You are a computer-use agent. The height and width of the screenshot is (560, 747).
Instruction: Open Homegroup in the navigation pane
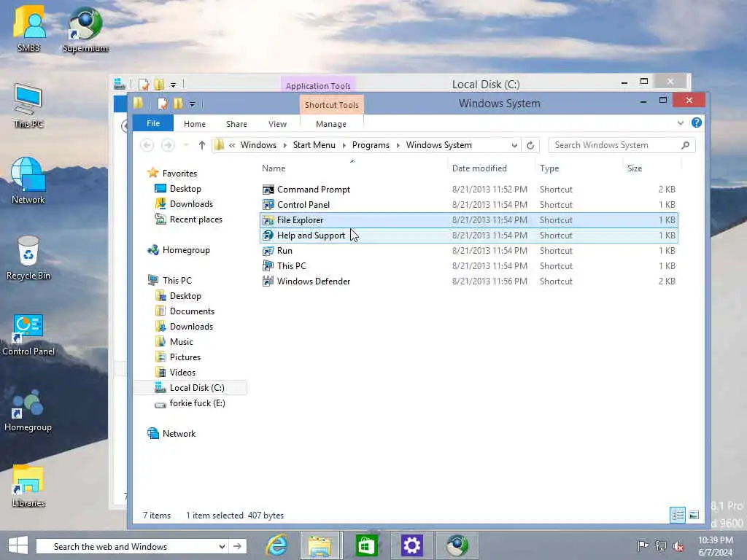coord(178,250)
